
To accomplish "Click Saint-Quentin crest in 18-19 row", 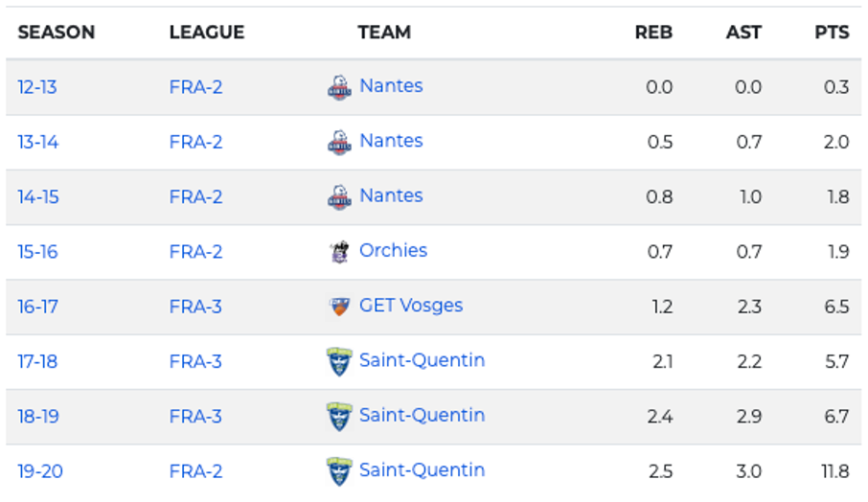I will point(339,416).
